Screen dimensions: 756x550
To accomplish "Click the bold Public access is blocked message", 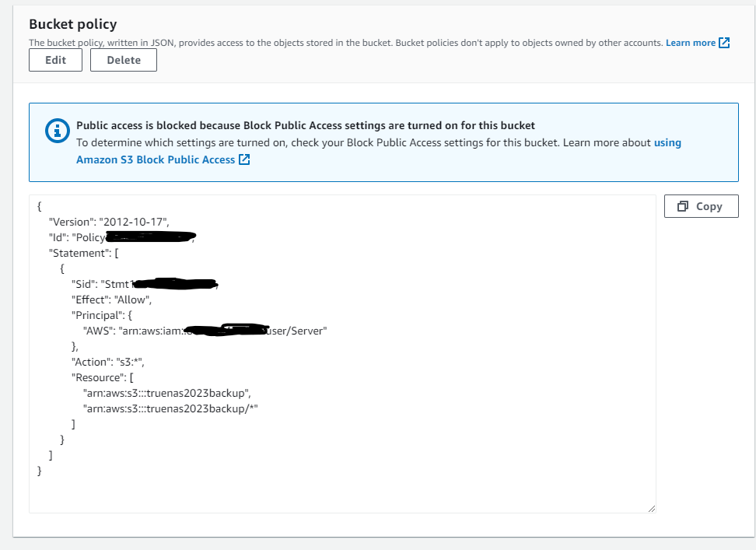I will (x=306, y=125).
